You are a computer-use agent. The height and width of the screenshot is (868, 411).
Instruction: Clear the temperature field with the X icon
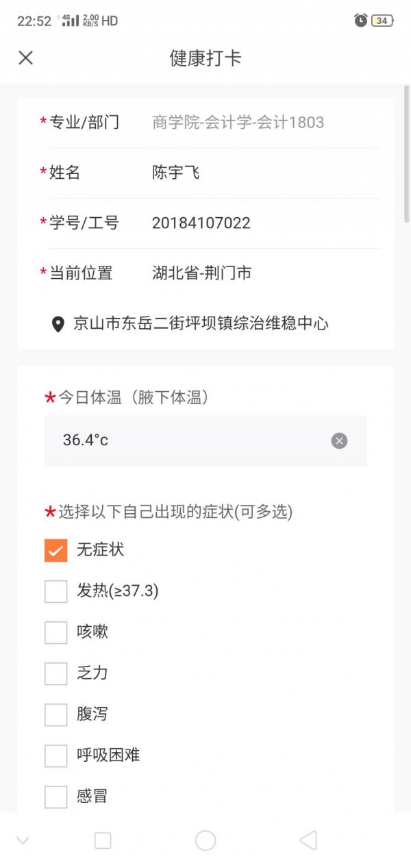click(339, 441)
